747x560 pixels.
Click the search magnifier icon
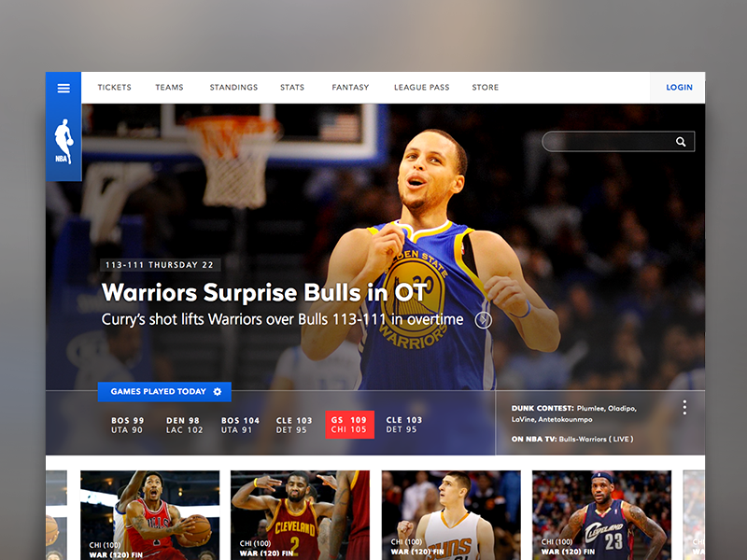click(x=681, y=142)
